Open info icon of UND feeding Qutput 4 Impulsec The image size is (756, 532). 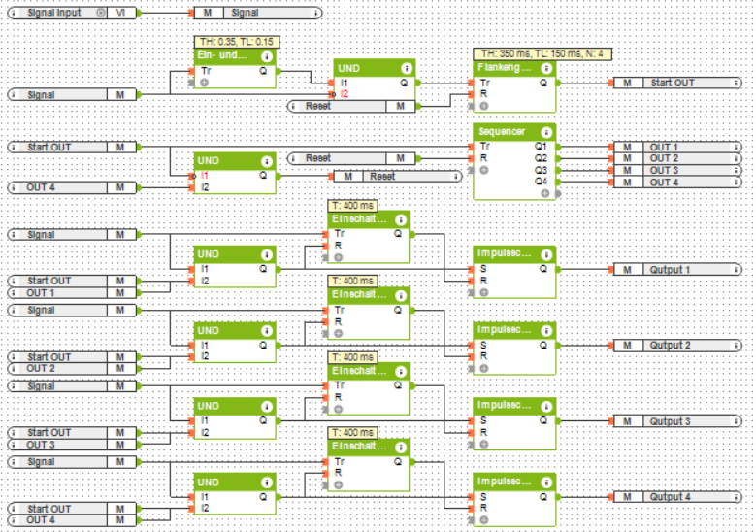click(x=267, y=482)
